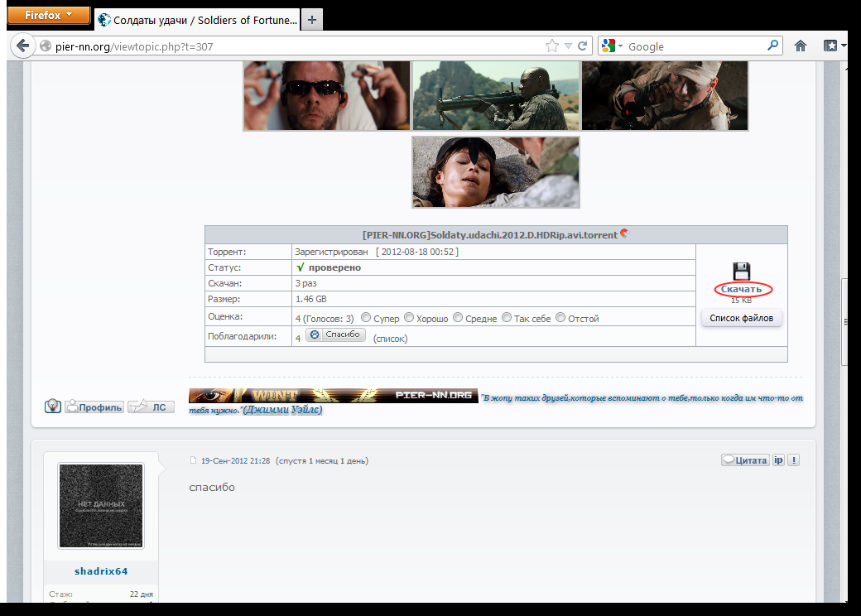Click the magnet icon next to torrent name
The width and height of the screenshot is (861, 616).
click(x=624, y=233)
